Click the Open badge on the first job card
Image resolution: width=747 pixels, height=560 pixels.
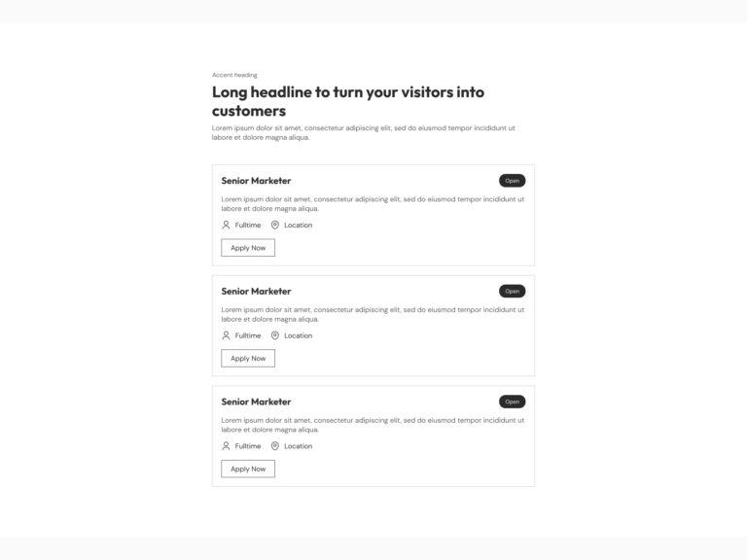point(512,181)
